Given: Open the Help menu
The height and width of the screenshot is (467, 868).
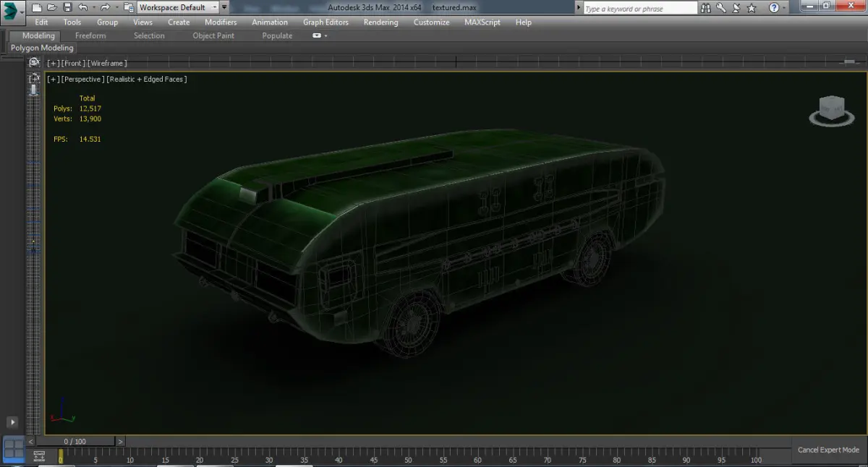Looking at the screenshot, I should click(524, 22).
